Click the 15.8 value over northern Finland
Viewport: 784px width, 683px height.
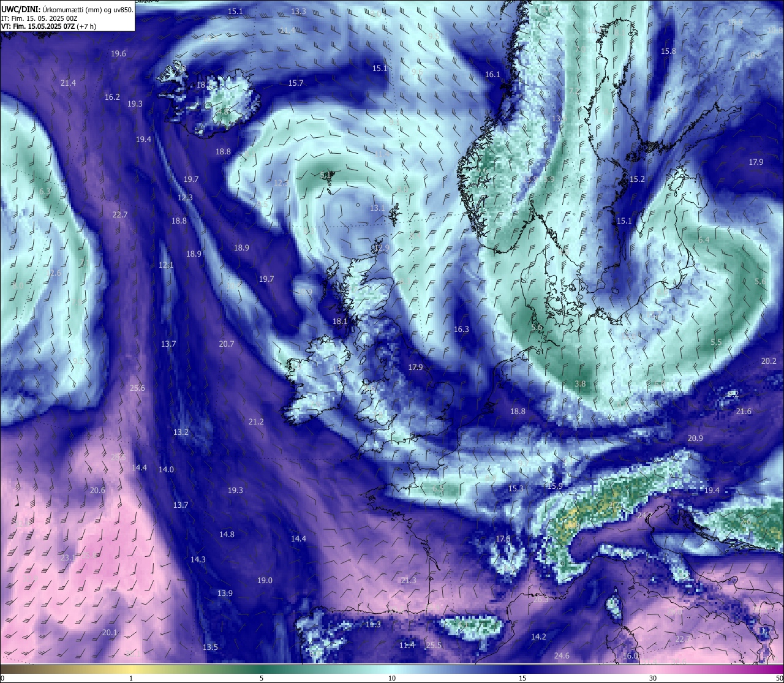coord(668,51)
